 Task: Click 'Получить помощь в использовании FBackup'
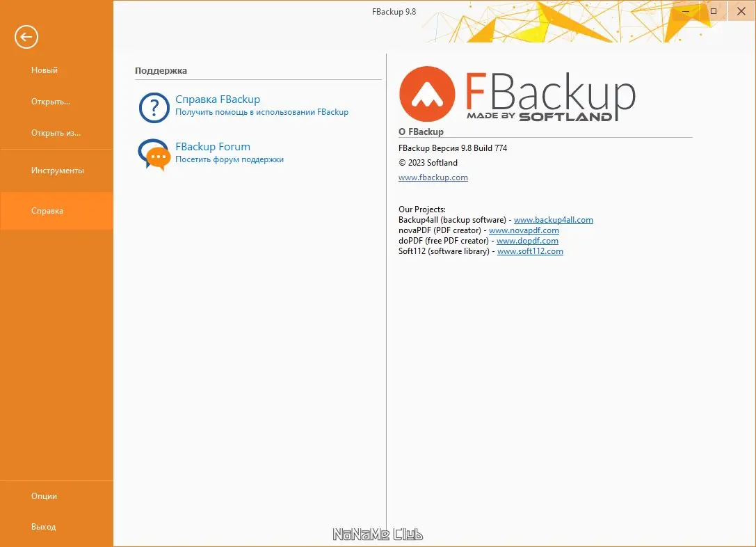point(262,112)
